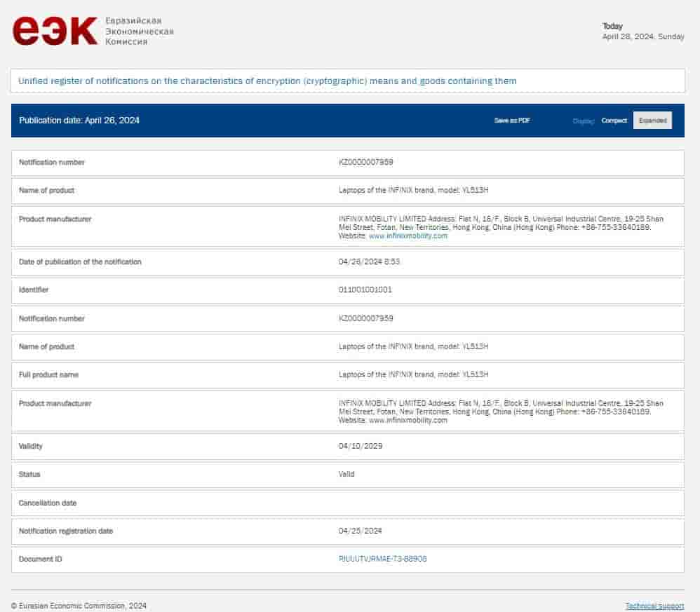The image size is (700, 612).
Task: Click the Full product name row value
Action: point(413,375)
